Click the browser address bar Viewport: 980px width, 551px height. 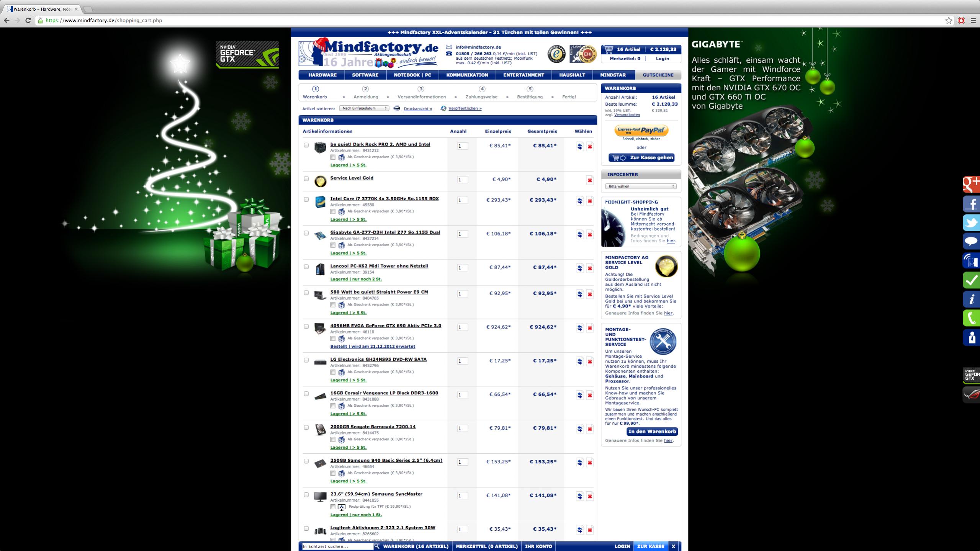(490, 21)
